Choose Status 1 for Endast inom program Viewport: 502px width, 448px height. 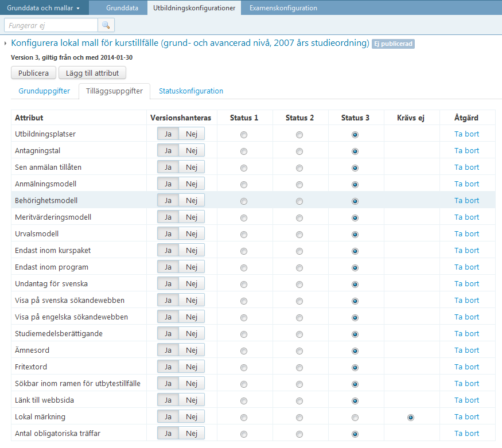click(244, 268)
